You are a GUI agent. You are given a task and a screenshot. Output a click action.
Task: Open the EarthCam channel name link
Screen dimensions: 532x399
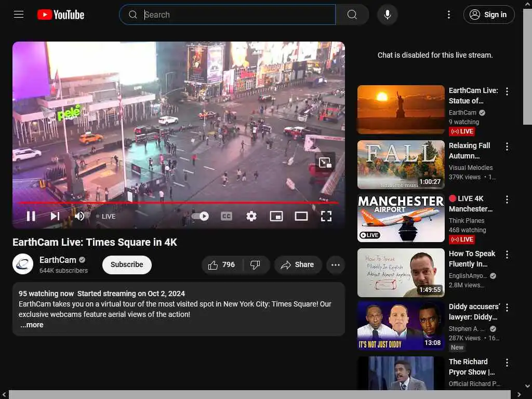[58, 260]
